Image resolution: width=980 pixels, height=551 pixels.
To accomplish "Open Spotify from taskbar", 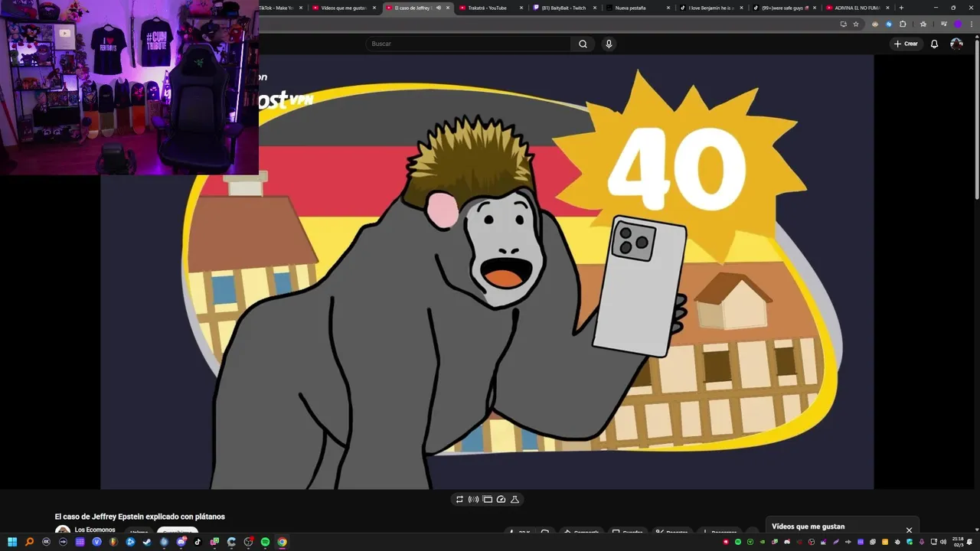I will [x=265, y=542].
